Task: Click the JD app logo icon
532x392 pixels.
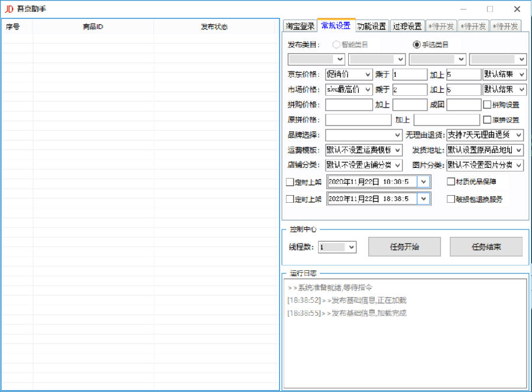Action: click(x=9, y=9)
